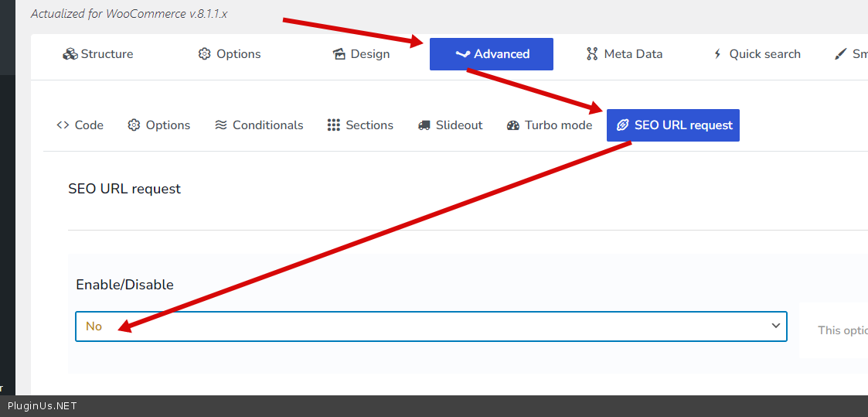Click the angle brackets Code icon
Viewport: 868px width, 417px height.
(x=63, y=125)
